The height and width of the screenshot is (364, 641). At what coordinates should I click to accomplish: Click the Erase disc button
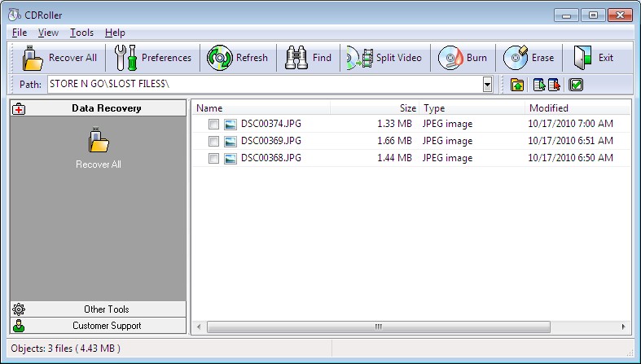[x=529, y=58]
